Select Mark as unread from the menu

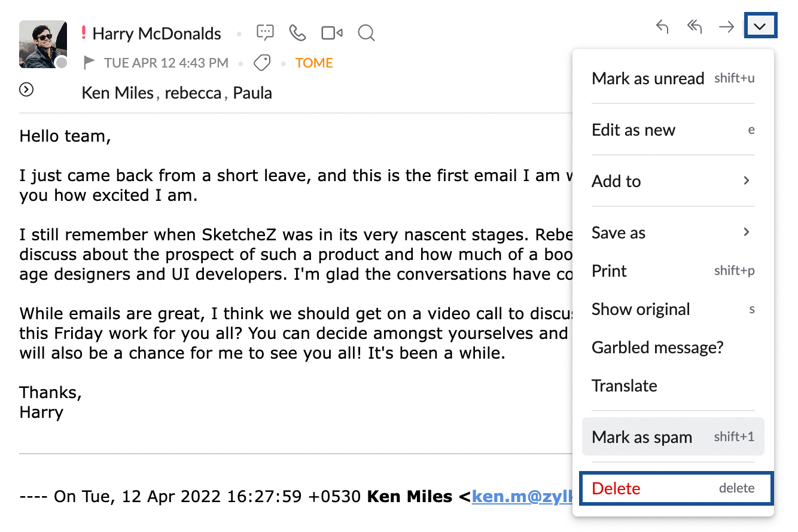(x=648, y=78)
